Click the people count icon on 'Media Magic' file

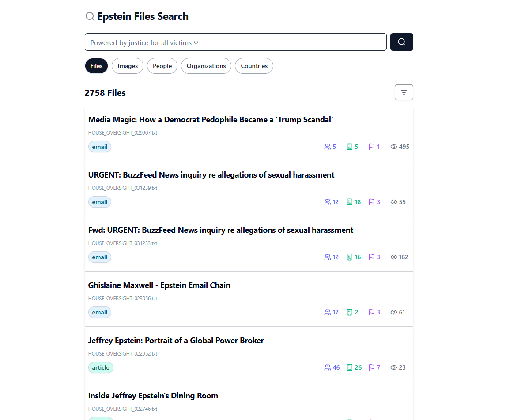tap(328, 146)
